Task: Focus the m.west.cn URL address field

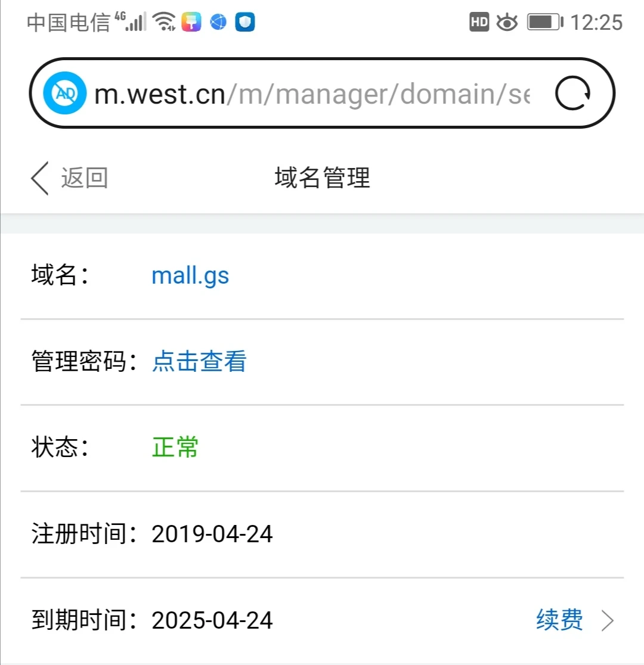Action: [x=310, y=94]
